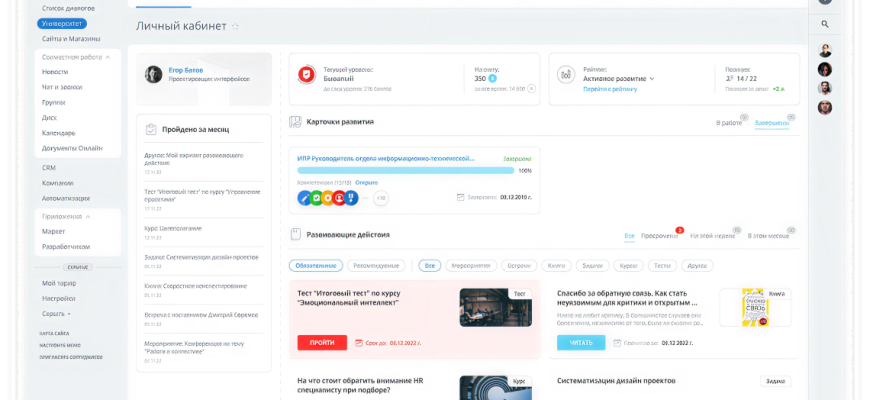Click the favorite star next to Личный кабинет

[236, 26]
